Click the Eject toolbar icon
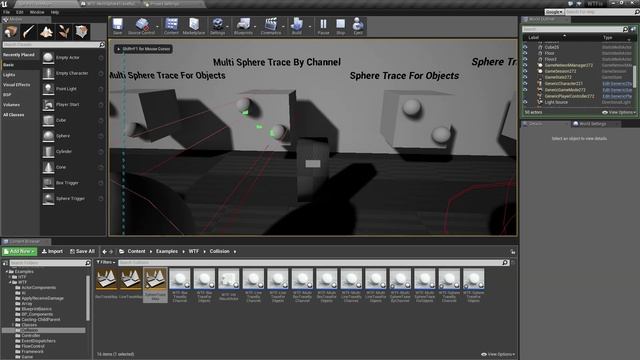Viewport: 640px width, 360px height. coord(358,26)
